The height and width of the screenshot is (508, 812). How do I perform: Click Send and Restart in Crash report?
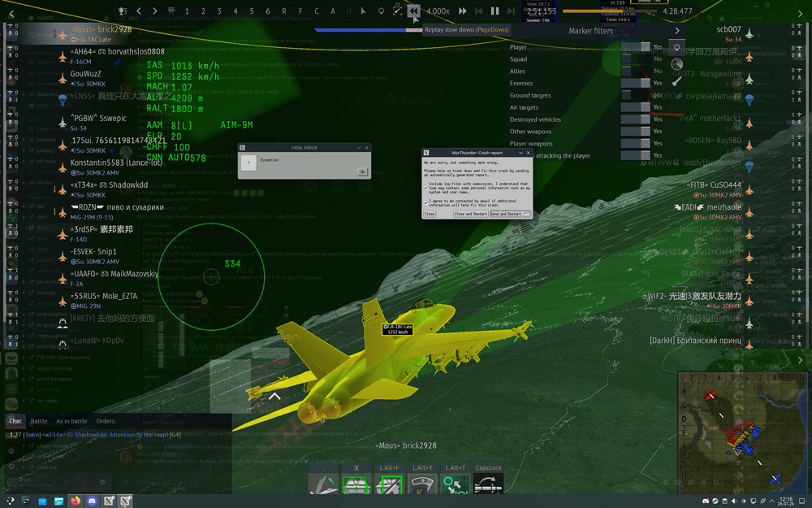(511, 214)
